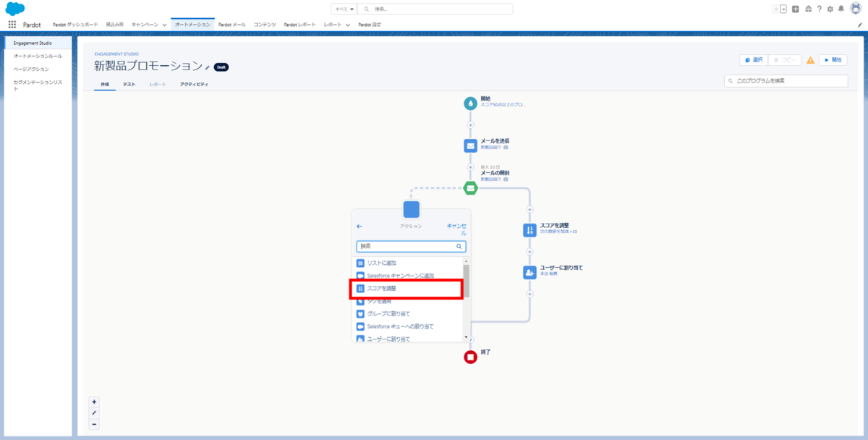Open the Trailhead guidance icon

tap(807, 9)
